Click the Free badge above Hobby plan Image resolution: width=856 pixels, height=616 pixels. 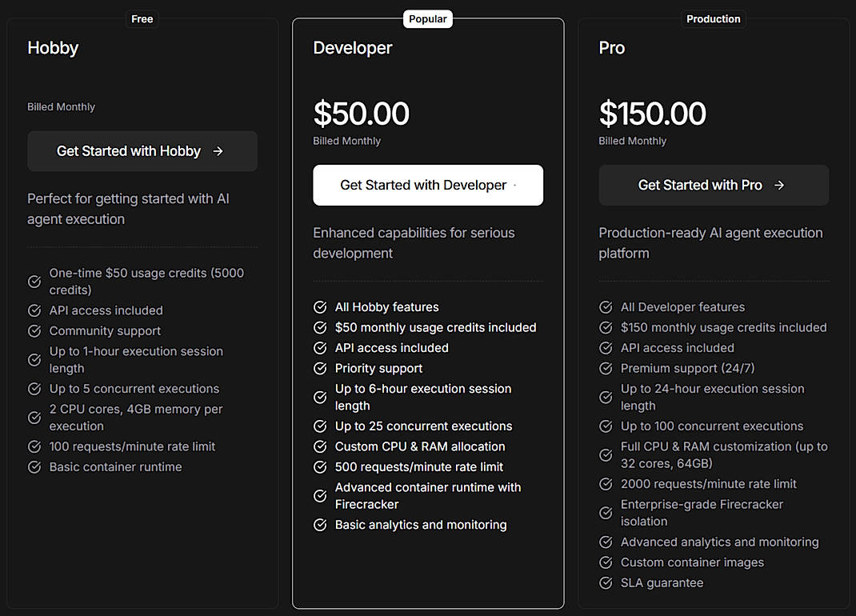(x=142, y=19)
